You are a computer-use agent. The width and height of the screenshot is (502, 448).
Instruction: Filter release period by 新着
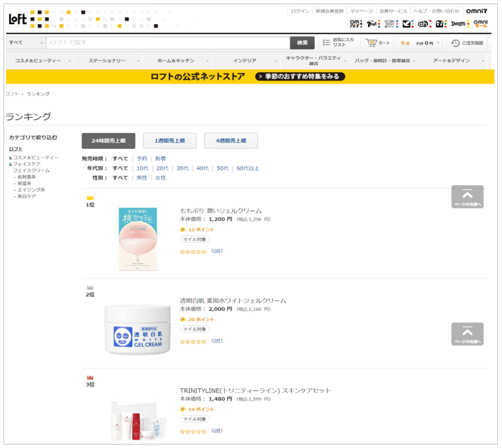click(x=161, y=158)
